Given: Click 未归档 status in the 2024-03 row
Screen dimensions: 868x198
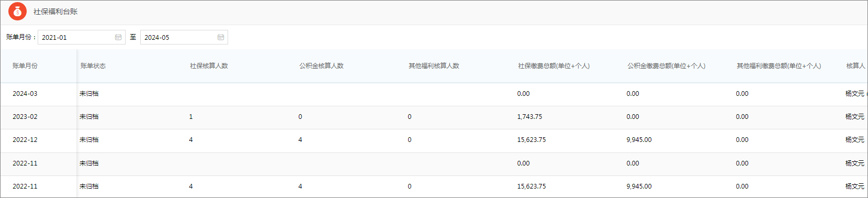Looking at the screenshot, I should coord(89,94).
